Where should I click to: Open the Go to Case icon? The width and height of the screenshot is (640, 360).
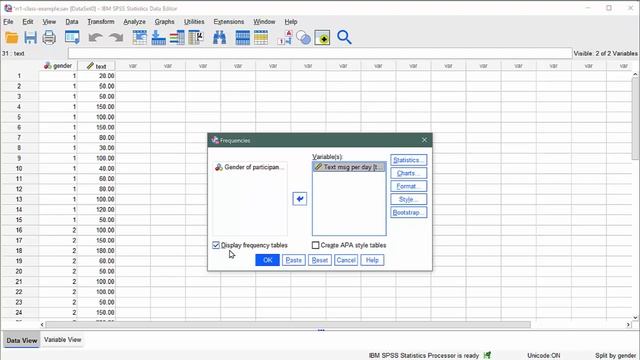pos(140,38)
